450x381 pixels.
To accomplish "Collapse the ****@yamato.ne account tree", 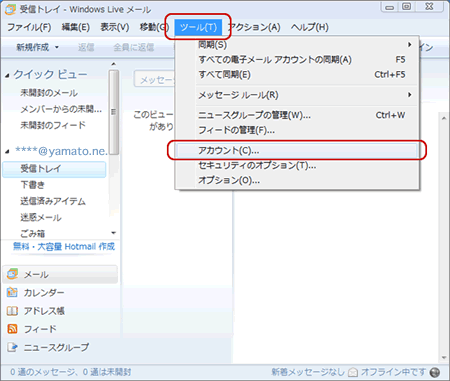I will tap(7, 152).
